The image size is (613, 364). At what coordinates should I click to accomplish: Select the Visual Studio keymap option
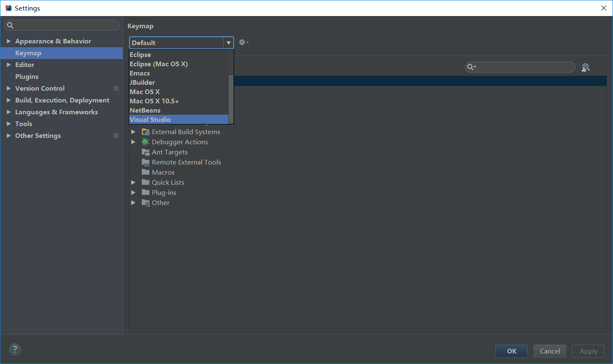178,120
